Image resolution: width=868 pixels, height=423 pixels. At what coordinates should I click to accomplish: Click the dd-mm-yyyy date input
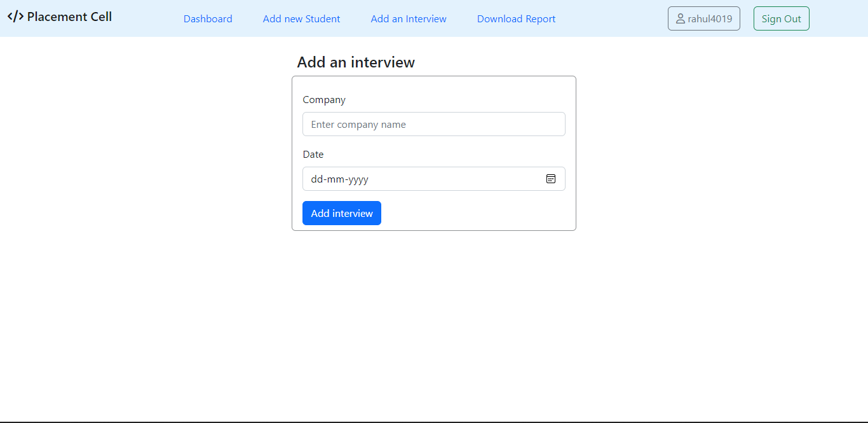pyautogui.click(x=434, y=179)
